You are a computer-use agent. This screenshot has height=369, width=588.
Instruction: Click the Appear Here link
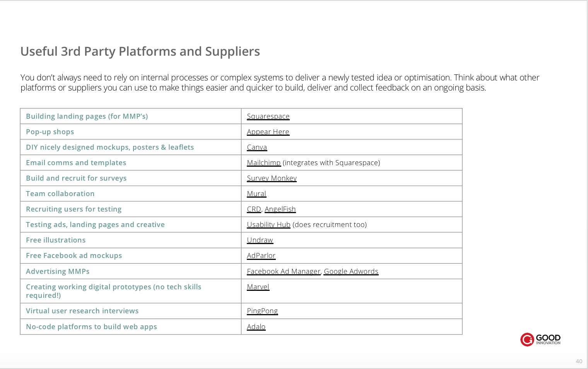point(268,132)
